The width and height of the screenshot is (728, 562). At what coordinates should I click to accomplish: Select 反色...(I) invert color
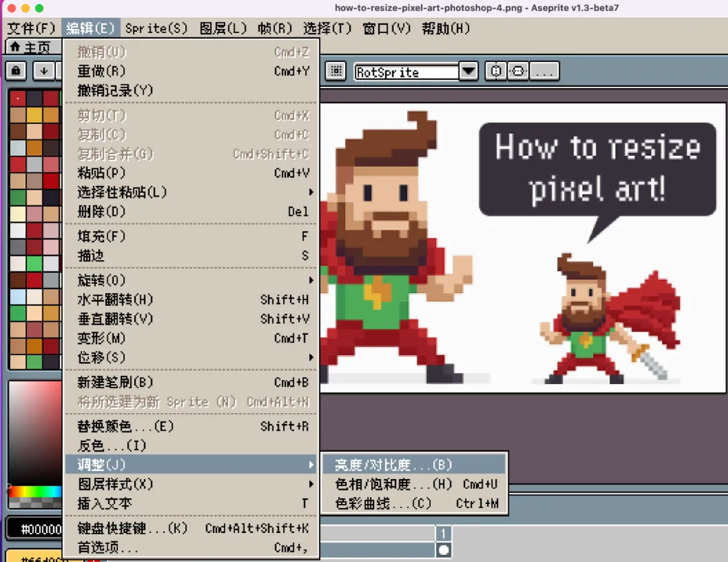tap(191, 445)
